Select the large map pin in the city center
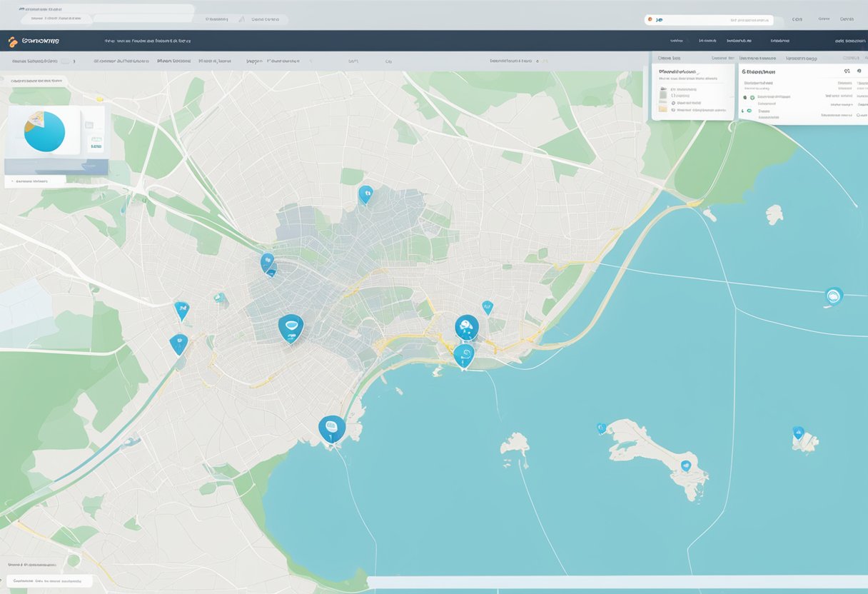868x594 pixels. (291, 328)
